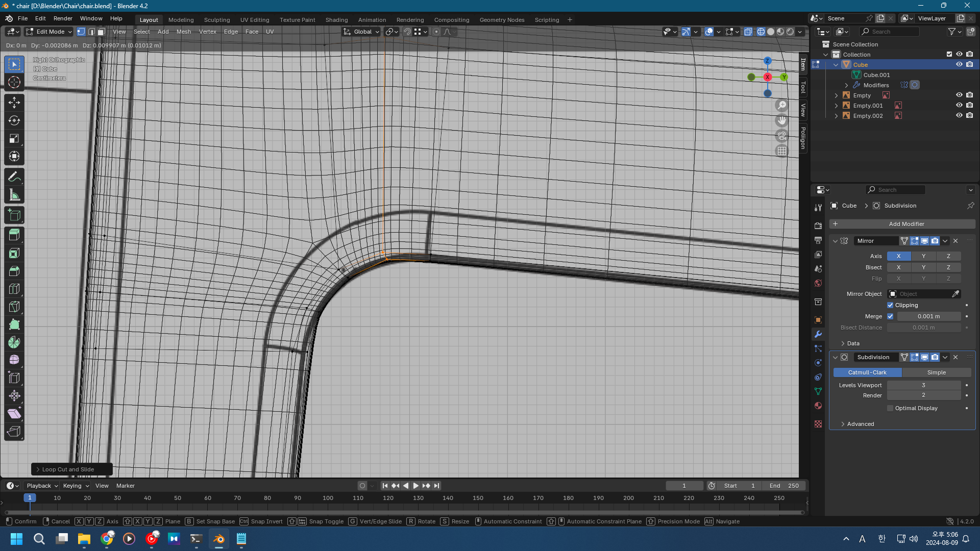Remove the Subdivision modifier
The image size is (980, 551).
coord(955,357)
